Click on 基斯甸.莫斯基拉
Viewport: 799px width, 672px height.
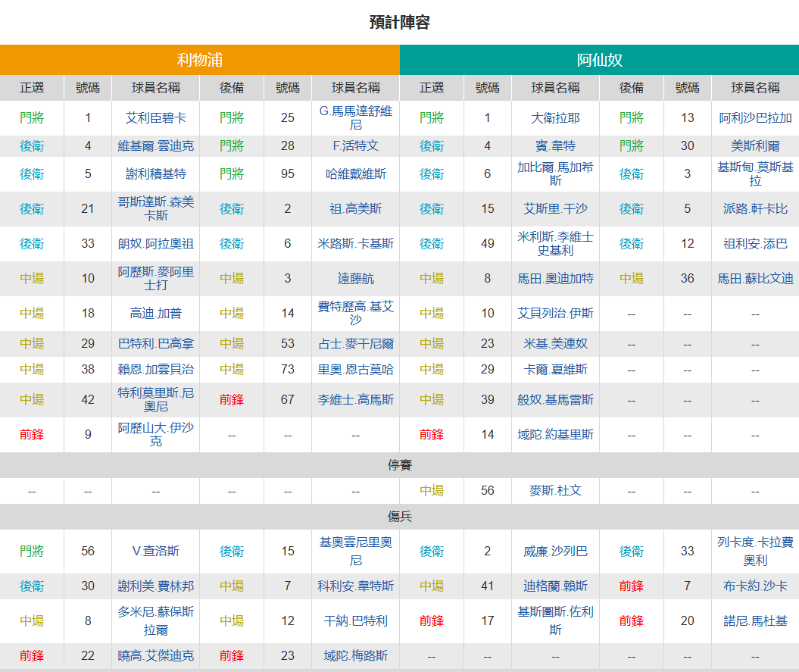click(755, 173)
